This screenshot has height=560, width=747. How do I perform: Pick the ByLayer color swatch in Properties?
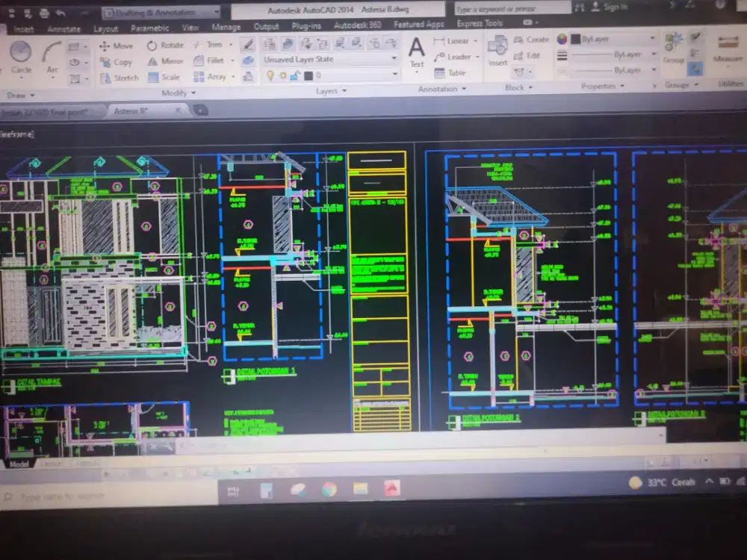(x=577, y=38)
